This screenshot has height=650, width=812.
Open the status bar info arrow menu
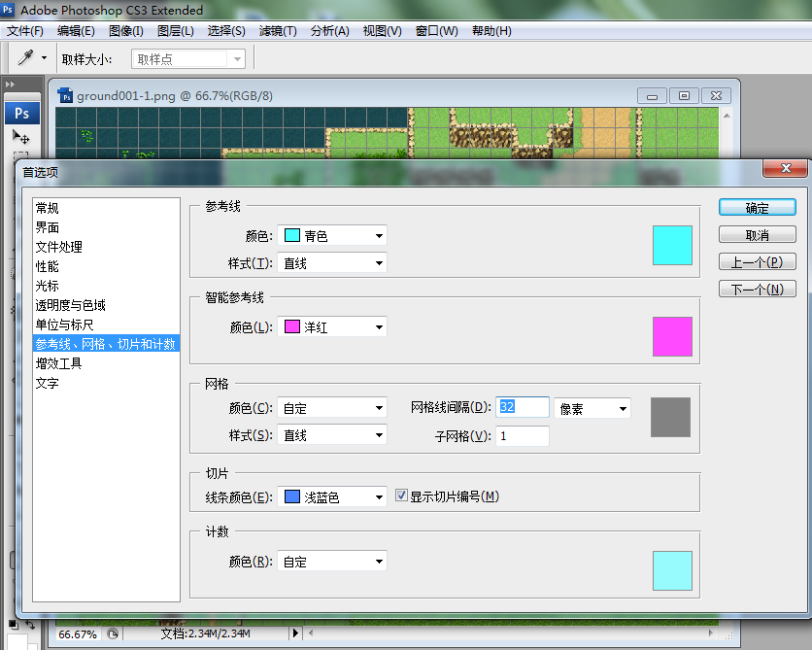pyautogui.click(x=295, y=633)
